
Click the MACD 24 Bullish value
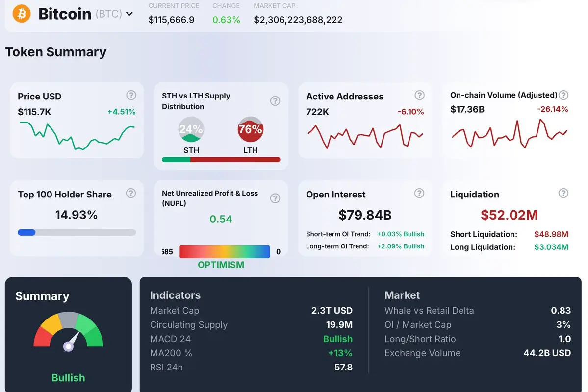(x=338, y=339)
